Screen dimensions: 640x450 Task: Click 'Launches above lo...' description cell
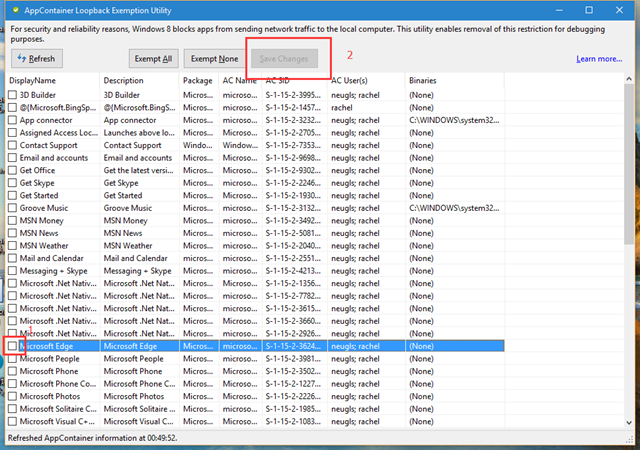click(x=139, y=133)
